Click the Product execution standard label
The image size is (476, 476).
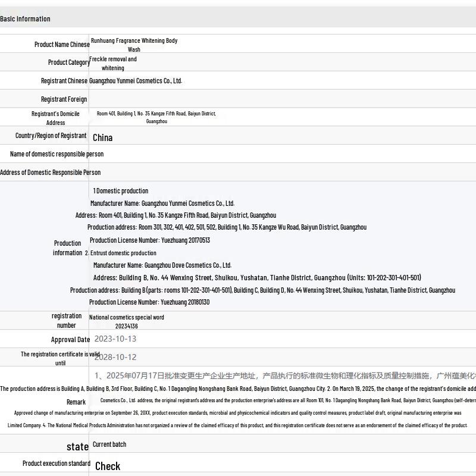[x=57, y=464]
